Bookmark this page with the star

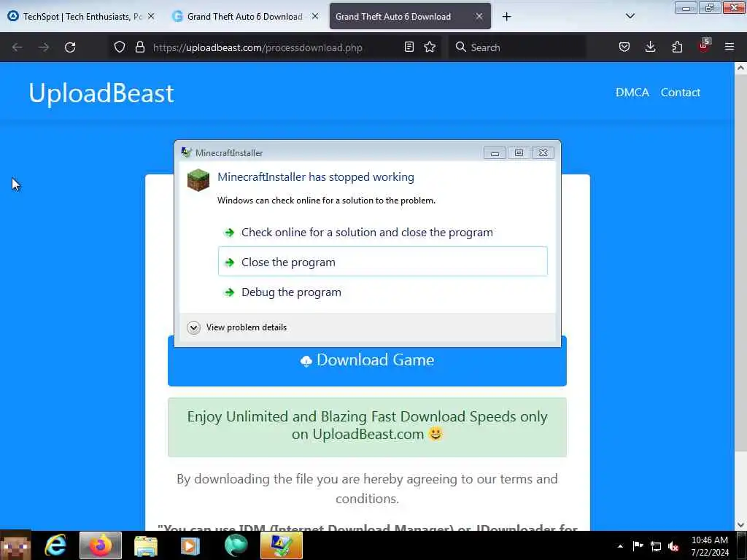pos(430,47)
